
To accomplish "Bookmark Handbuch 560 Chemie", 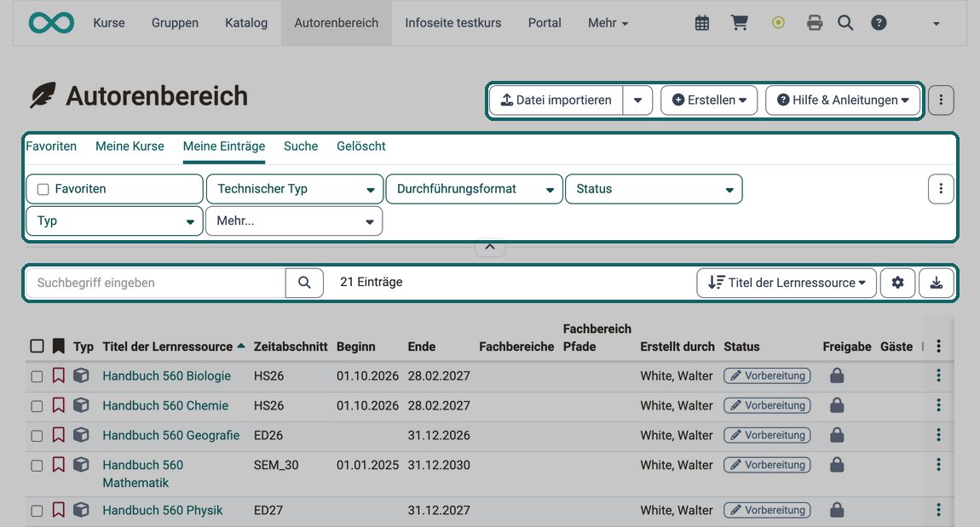I will 58,405.
